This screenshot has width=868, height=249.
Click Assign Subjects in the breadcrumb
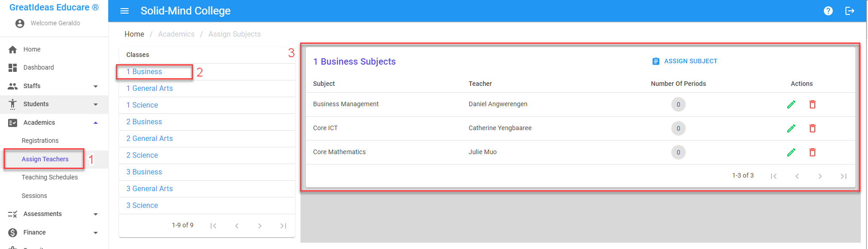[x=235, y=34]
